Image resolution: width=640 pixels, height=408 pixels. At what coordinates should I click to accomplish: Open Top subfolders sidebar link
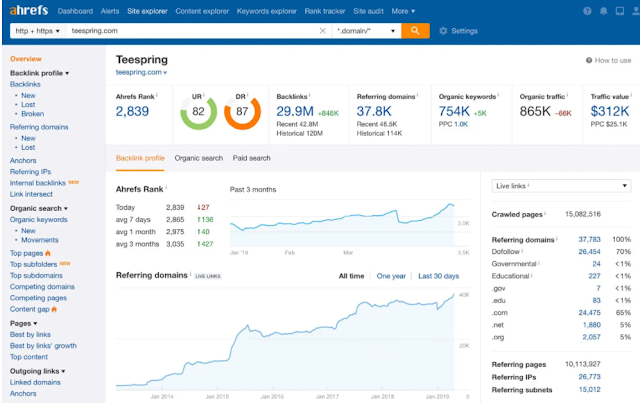[x=33, y=264]
